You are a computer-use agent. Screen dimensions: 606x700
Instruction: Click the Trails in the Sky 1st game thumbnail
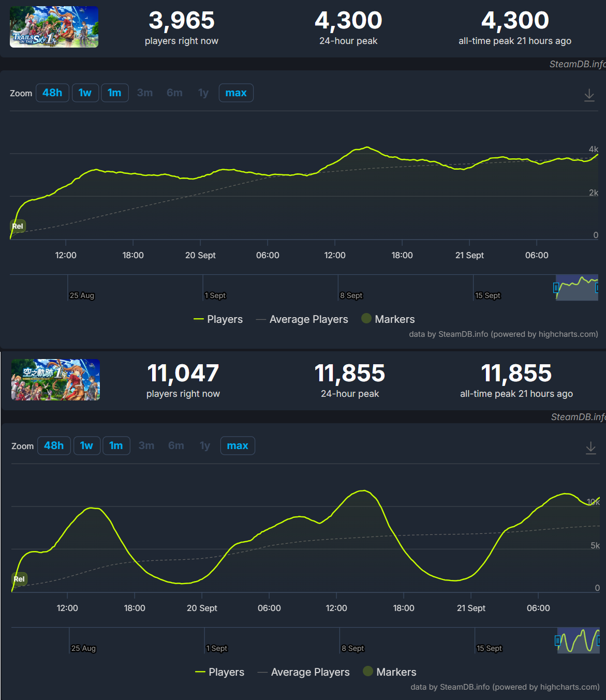point(54,27)
